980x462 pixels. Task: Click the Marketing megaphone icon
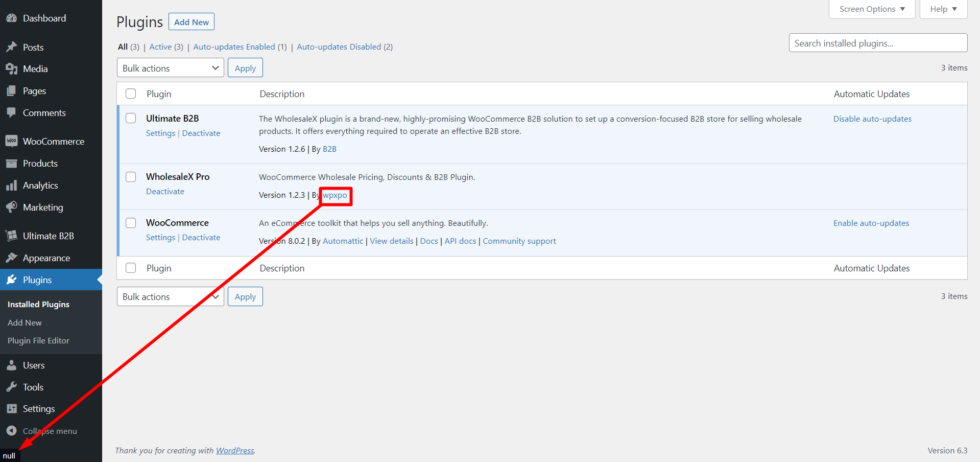(x=11, y=207)
